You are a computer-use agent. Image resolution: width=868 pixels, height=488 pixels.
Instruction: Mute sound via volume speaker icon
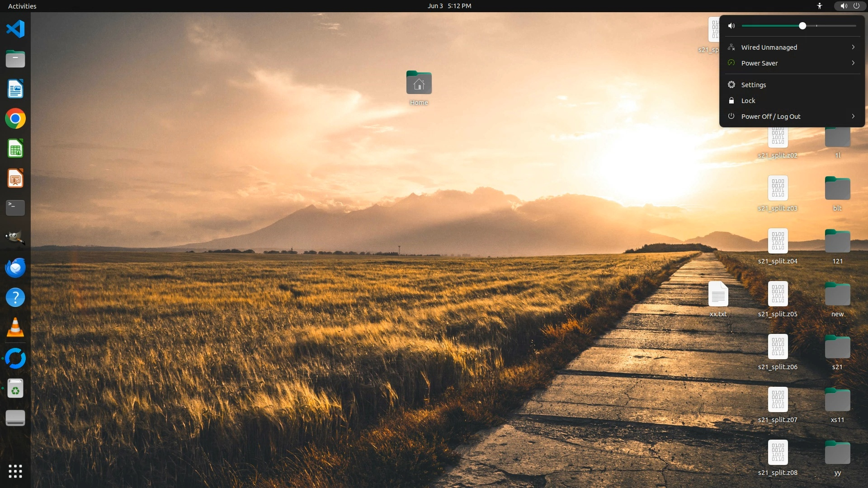click(731, 26)
